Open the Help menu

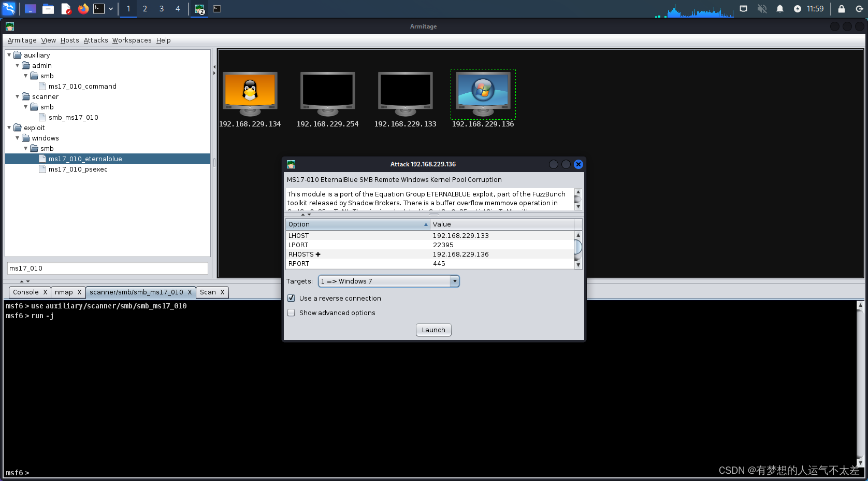164,40
